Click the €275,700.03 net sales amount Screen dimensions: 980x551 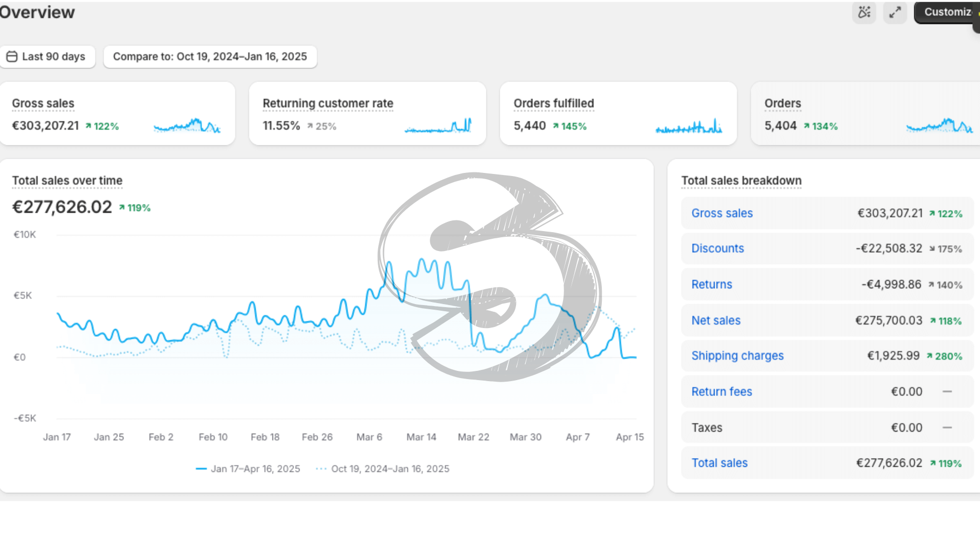pyautogui.click(x=889, y=320)
